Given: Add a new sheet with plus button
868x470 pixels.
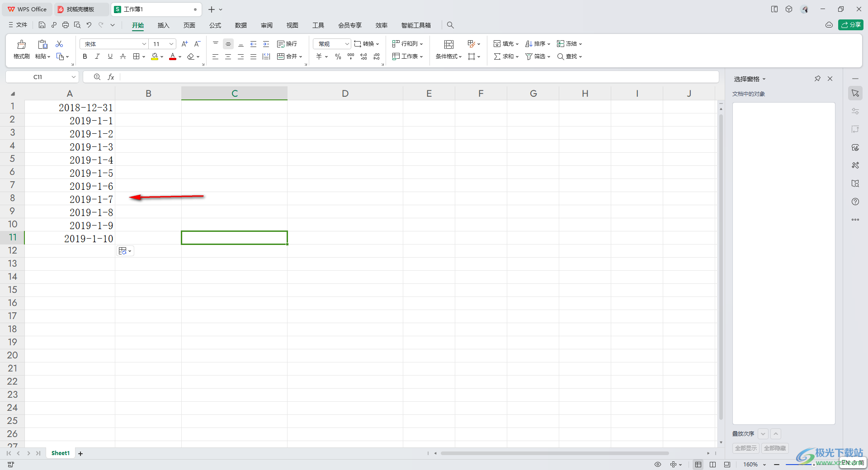Looking at the screenshot, I should [x=80, y=453].
